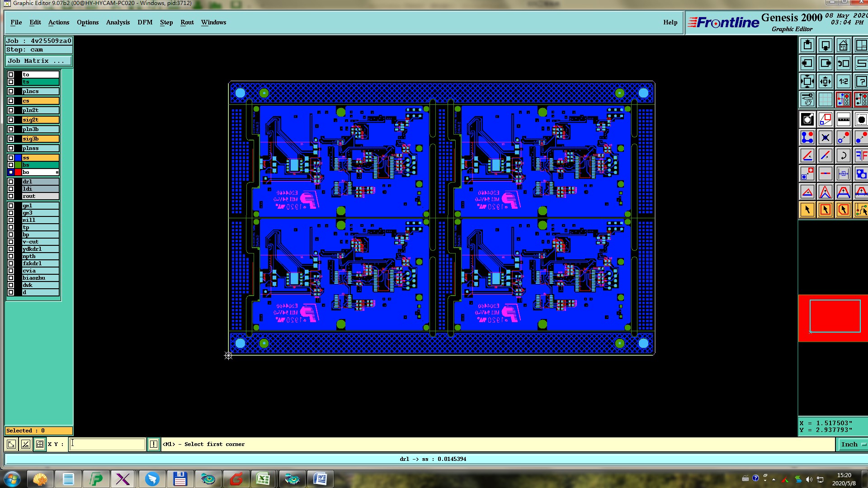
Task: Click the pan-right arrow icon
Action: tap(826, 63)
